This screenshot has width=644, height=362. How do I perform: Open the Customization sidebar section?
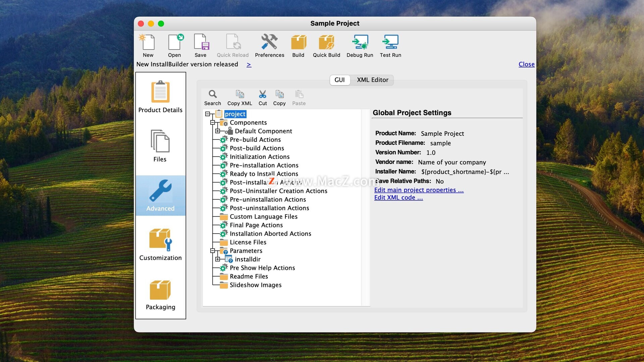[160, 245]
